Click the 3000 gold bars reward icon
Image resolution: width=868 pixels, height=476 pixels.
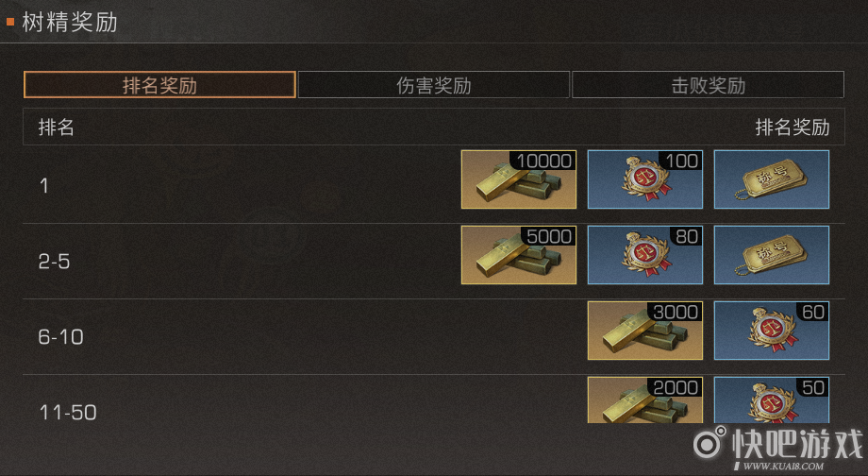pyautogui.click(x=645, y=331)
